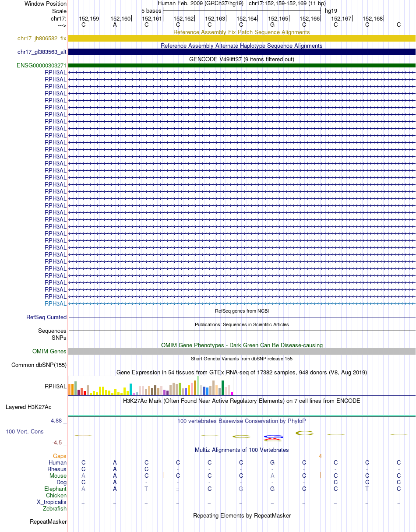The width and height of the screenshot is (416, 532).
Task: Click the 'chr17:' ruler label
Action: click(x=59, y=19)
